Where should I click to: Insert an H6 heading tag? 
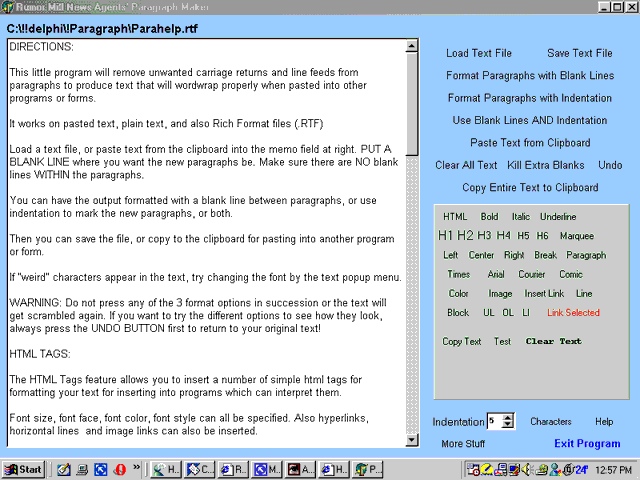click(542, 236)
